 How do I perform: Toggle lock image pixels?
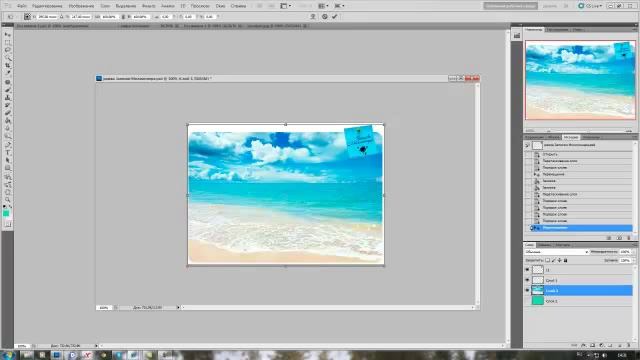[553, 260]
